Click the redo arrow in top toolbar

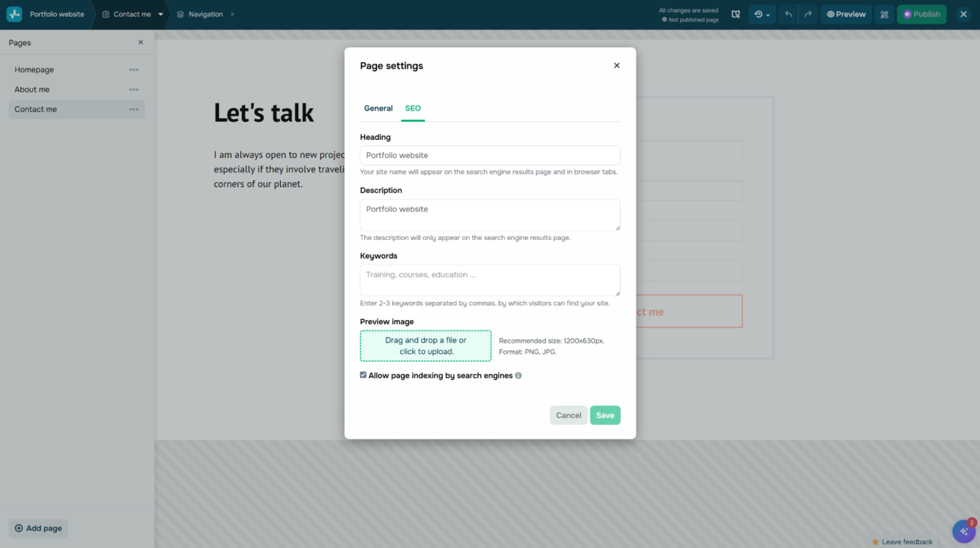[808, 14]
